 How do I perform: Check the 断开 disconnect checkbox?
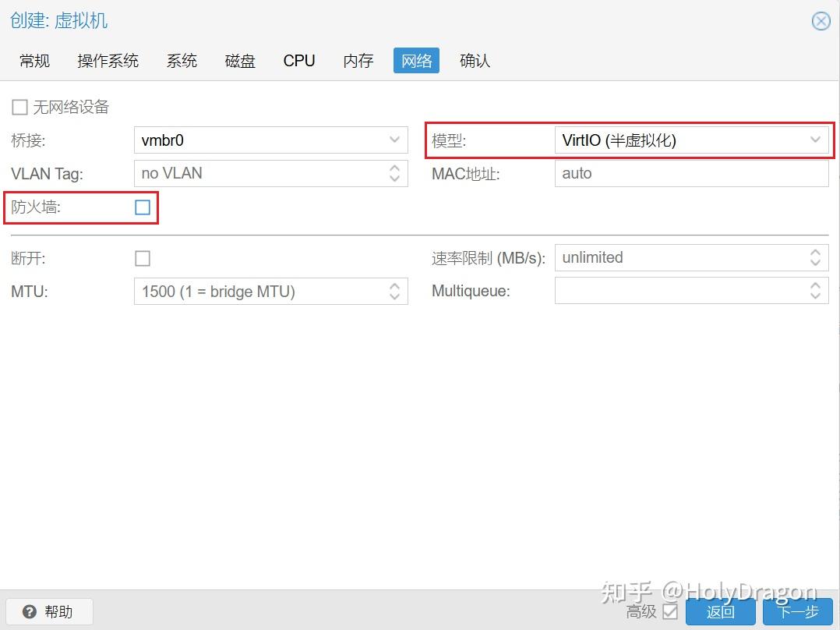click(143, 258)
